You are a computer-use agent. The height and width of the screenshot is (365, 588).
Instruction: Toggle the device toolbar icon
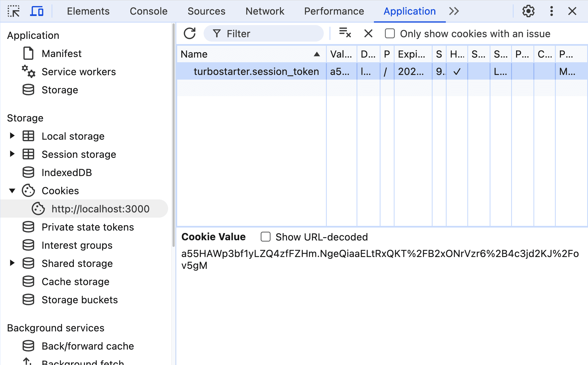click(37, 11)
